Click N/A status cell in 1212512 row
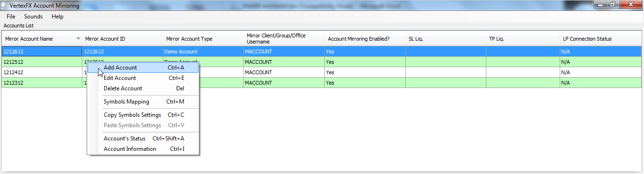The width and height of the screenshot is (644, 174). [x=600, y=62]
